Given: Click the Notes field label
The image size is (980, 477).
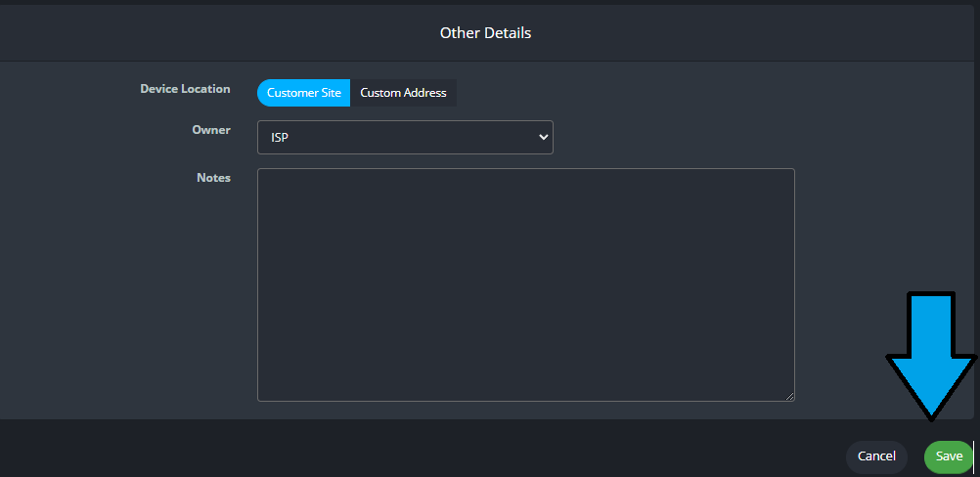Looking at the screenshot, I should click(x=213, y=178).
